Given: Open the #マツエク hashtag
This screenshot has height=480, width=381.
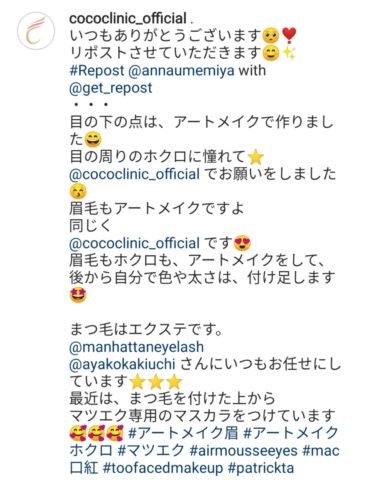Looking at the screenshot, I should [151, 450].
